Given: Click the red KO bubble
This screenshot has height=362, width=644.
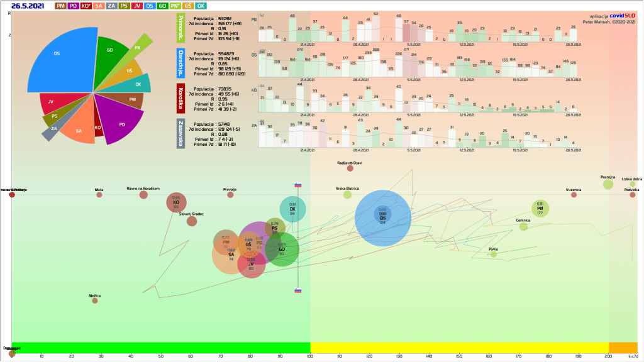Looking at the screenshot, I should click(x=176, y=203).
